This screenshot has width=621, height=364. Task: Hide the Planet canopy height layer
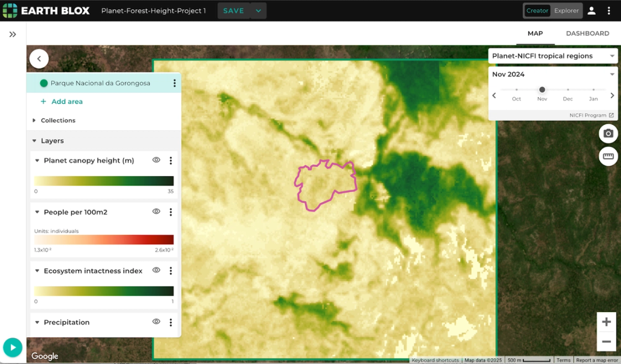(156, 160)
